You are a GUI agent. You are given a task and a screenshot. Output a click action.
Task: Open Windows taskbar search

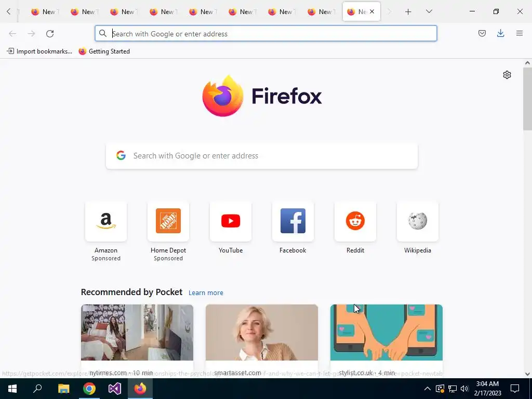pyautogui.click(x=37, y=389)
